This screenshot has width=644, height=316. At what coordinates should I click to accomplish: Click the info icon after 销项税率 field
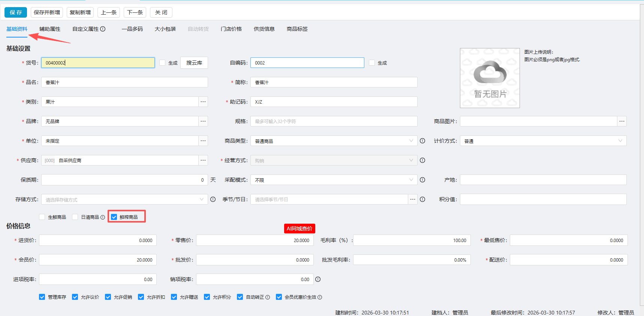tap(318, 279)
